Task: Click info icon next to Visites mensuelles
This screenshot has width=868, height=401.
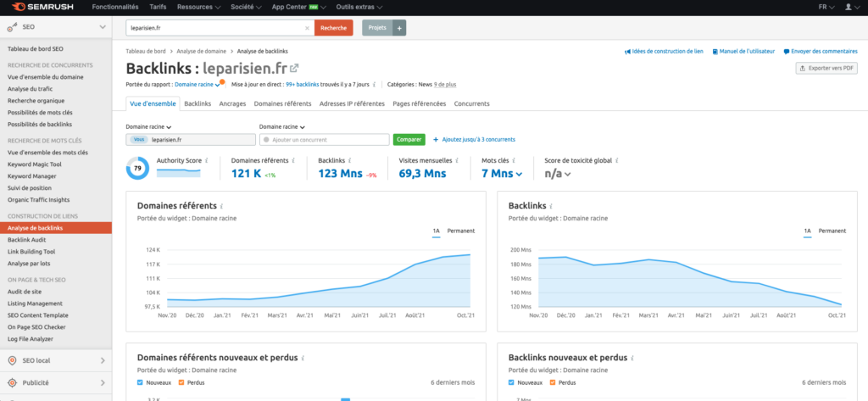Action: tap(457, 160)
